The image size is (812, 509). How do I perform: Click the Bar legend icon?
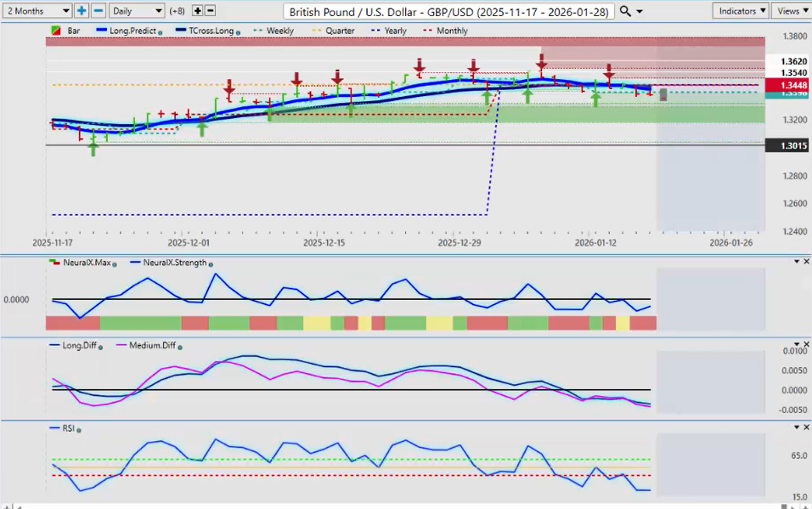[x=55, y=31]
